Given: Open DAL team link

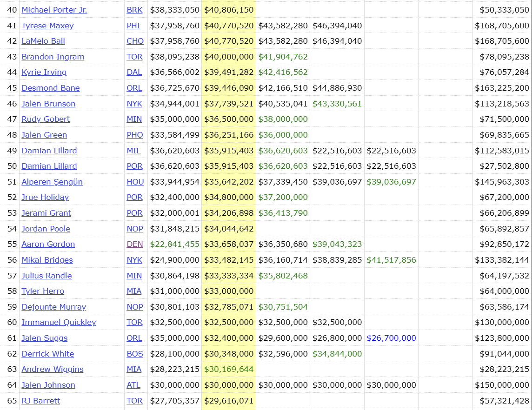Looking at the screenshot, I should pos(134,72).
